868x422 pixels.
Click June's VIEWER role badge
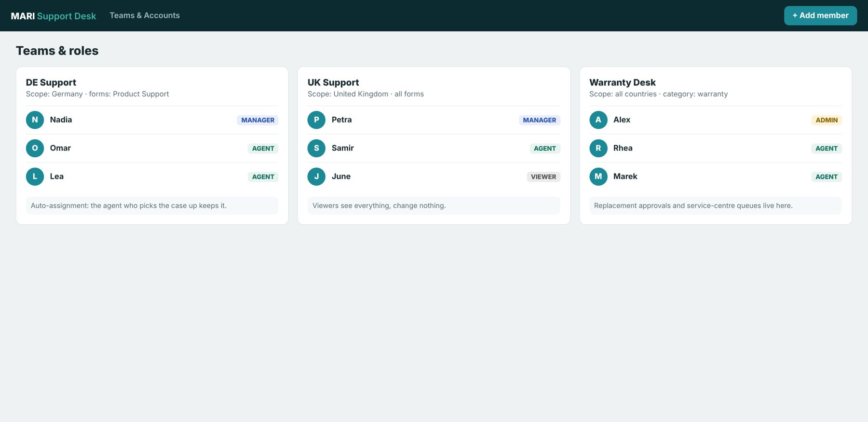[x=543, y=177]
